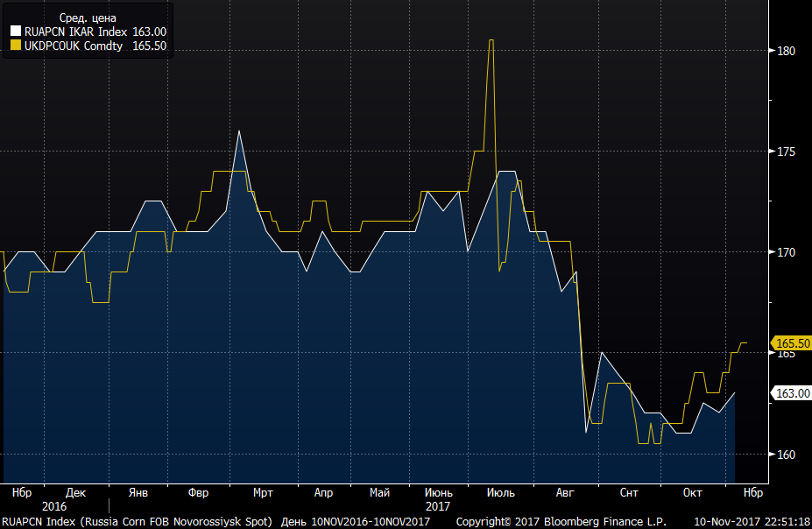Click the Дек month label on the timeline
Viewport: 812px width, 529px height.
[x=75, y=493]
